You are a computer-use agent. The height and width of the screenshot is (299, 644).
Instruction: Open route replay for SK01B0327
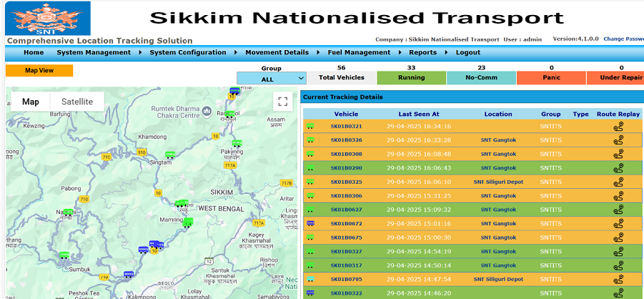pos(618,252)
